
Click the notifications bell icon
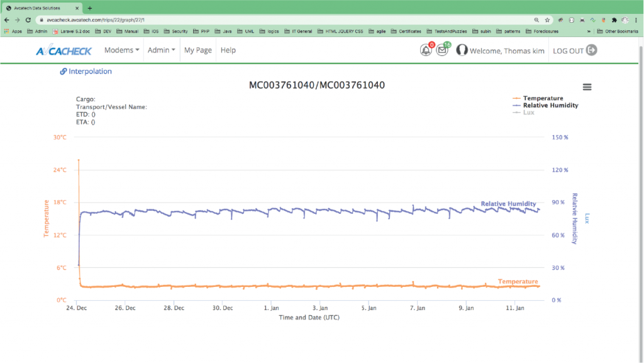(x=426, y=50)
